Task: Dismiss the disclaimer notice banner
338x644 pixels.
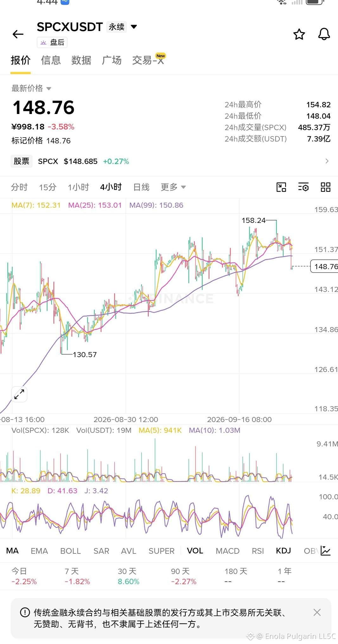Action: [317, 612]
